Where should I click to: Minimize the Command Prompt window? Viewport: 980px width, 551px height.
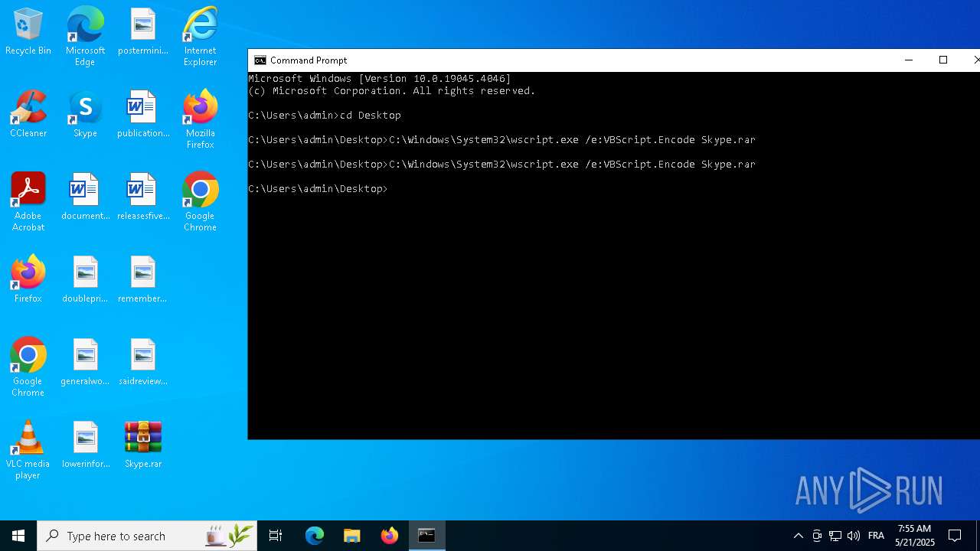coord(909,60)
